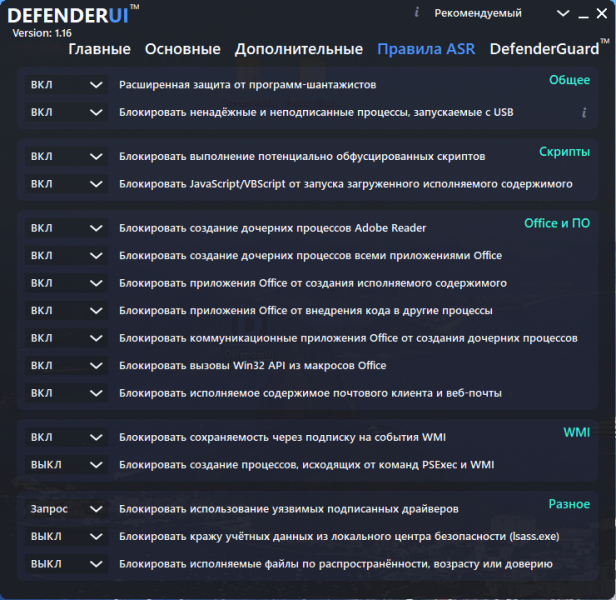Click rule text about PSExec и WMI commands
The image size is (616, 600).
[x=306, y=465]
